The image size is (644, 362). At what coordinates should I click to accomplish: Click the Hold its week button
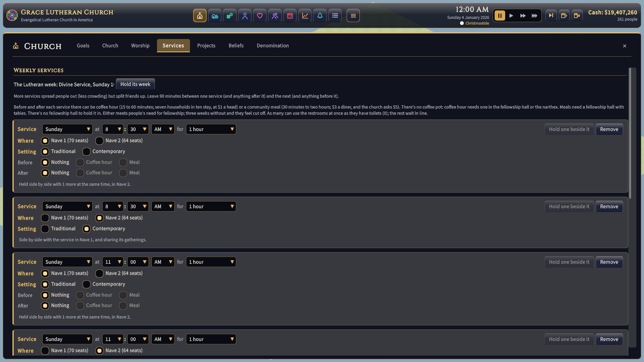point(135,84)
